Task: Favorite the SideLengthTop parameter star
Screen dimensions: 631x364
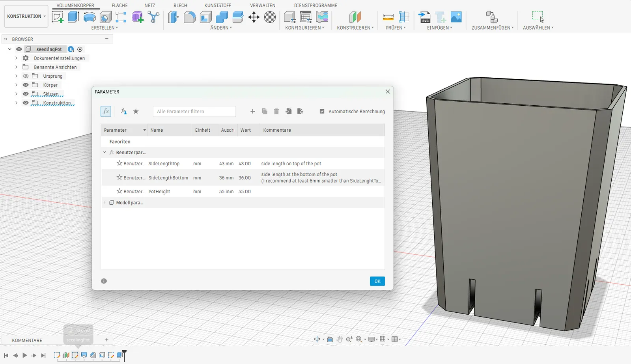Action: (x=119, y=163)
